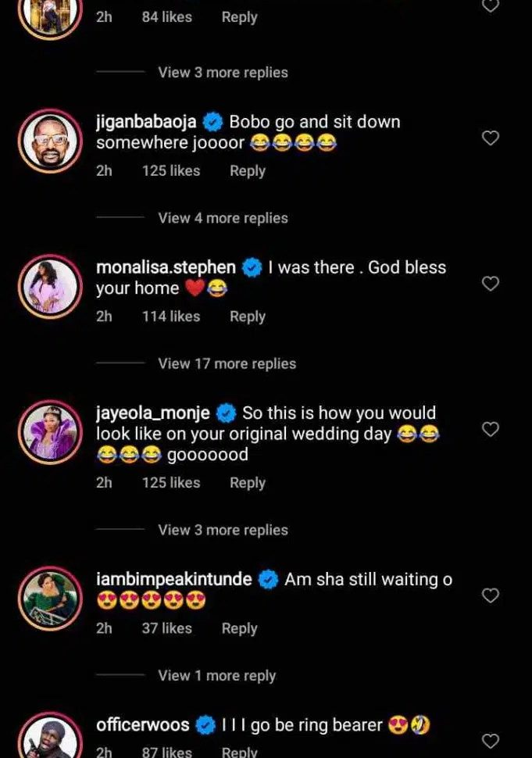The width and height of the screenshot is (532, 758).
Task: Show 'View 1 more reply' under iambimpeakintunde
Action: coord(216,675)
